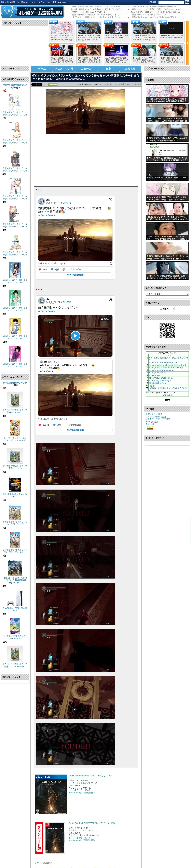The width and height of the screenshot is (191, 868).
Task: Open the ゲーム navigation tab
Action: click(x=42, y=68)
